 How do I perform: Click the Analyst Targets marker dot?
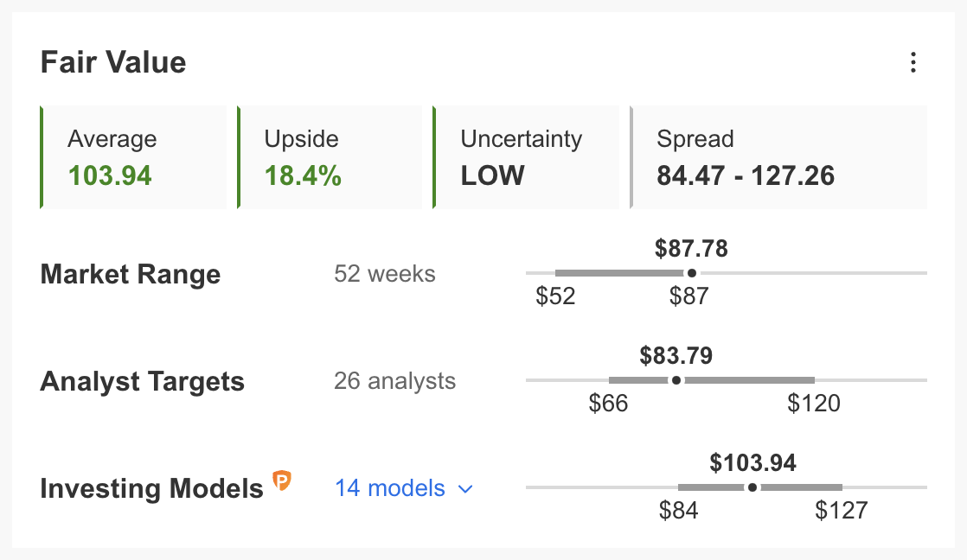(676, 380)
